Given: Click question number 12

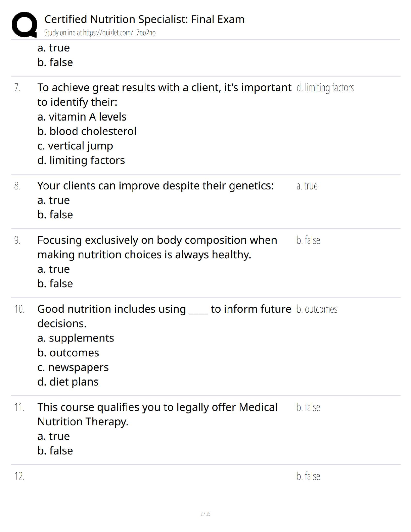Looking at the screenshot, I should pyautogui.click(x=19, y=476).
